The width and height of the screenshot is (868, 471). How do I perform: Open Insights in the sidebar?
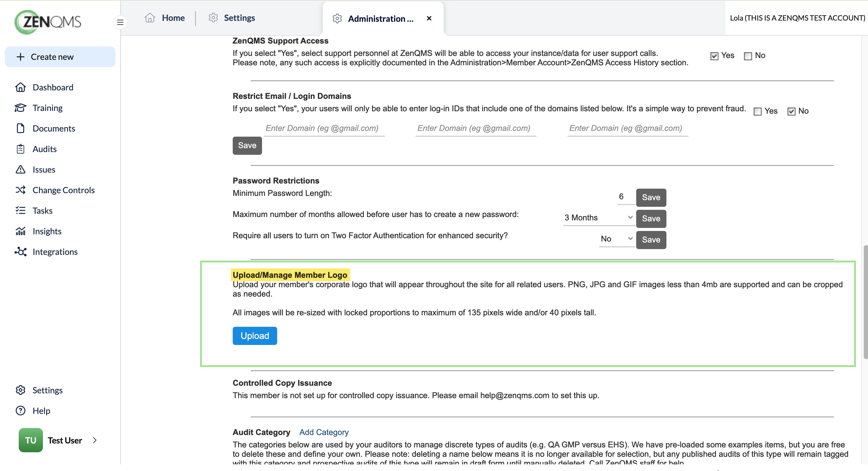point(47,231)
